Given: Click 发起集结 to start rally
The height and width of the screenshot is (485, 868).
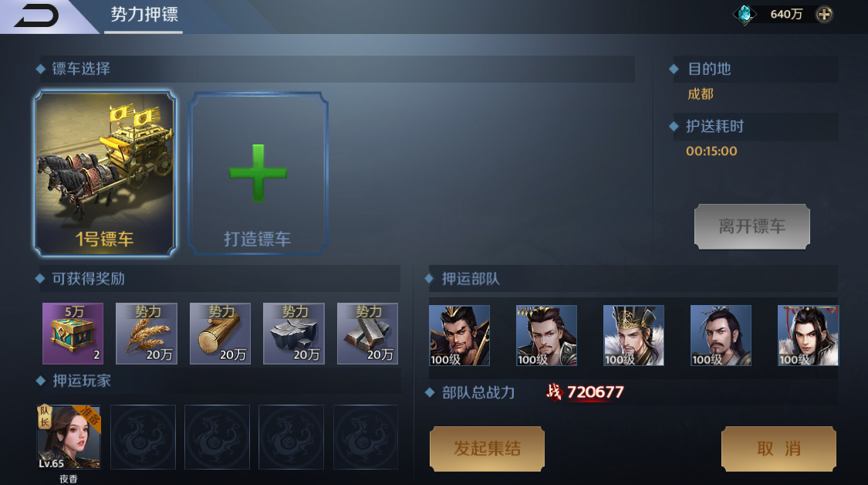Looking at the screenshot, I should click(487, 449).
